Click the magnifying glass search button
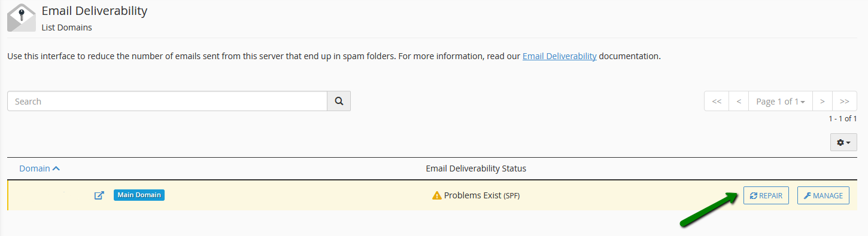 tap(339, 101)
